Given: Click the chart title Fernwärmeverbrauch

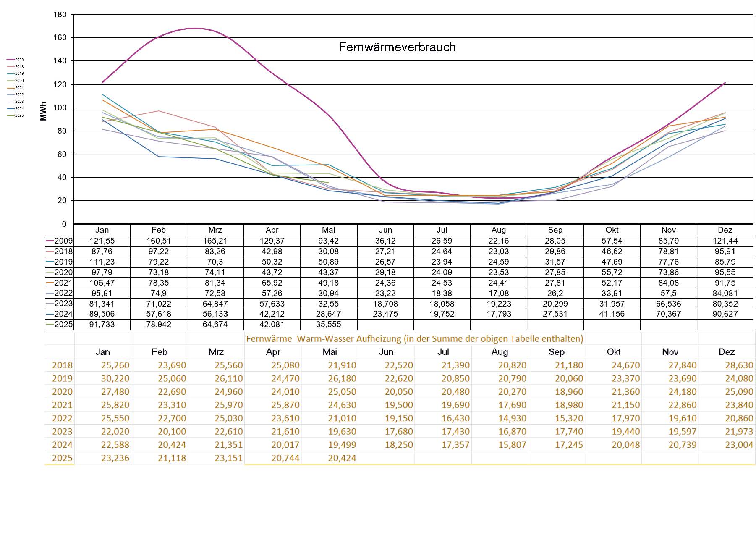Looking at the screenshot, I should (397, 47).
